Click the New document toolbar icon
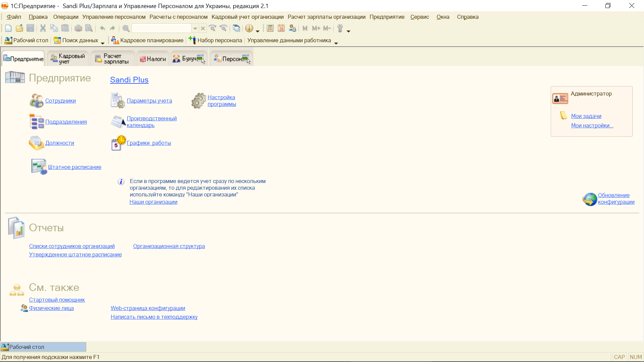Viewport: 644px width, 362px height. coord(8,28)
